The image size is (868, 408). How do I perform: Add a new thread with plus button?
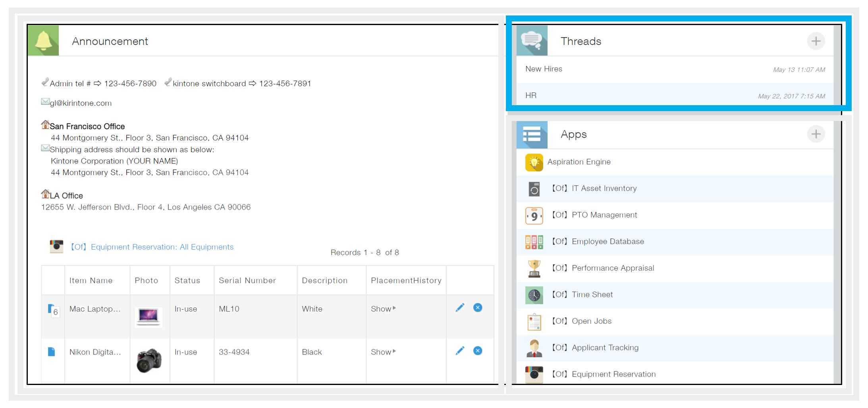click(816, 41)
